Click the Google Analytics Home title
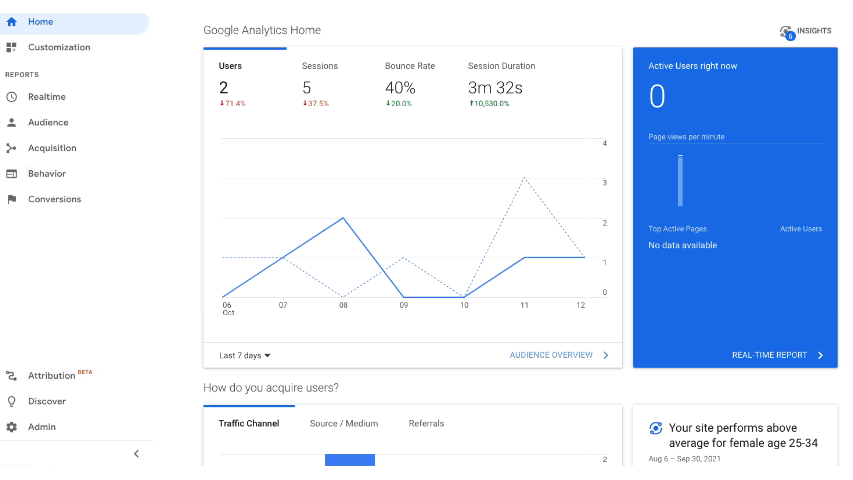This screenshot has height=480, width=853. (x=262, y=30)
